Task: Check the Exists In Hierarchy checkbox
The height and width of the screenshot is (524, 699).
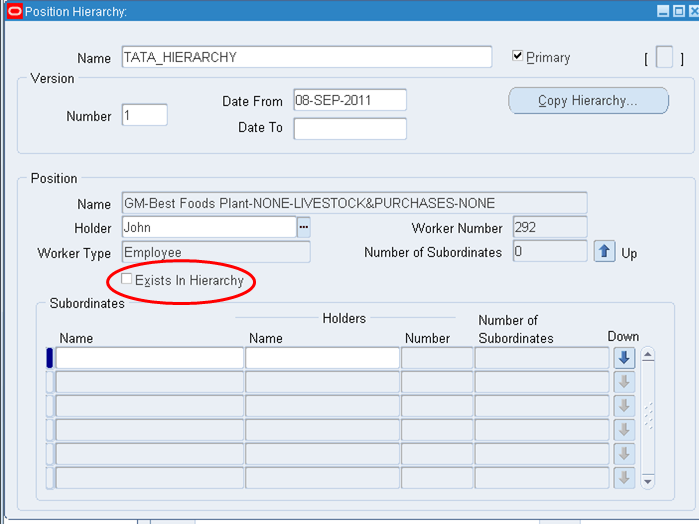Action: 127,279
